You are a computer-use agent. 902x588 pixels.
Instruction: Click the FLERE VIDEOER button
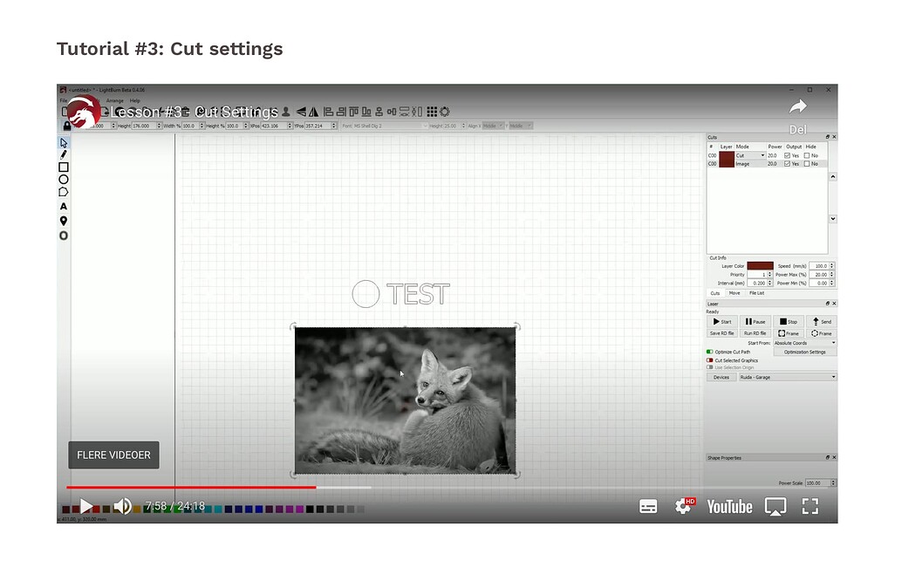[x=113, y=455]
